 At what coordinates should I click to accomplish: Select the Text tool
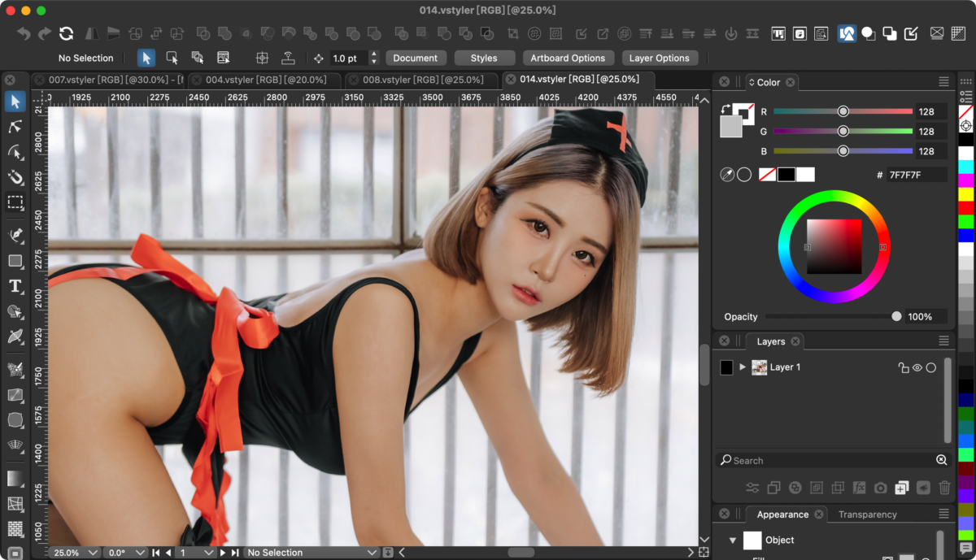click(x=15, y=286)
